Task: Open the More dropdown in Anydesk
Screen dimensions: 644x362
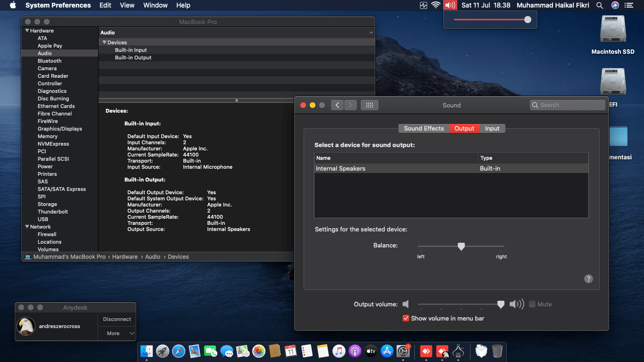Action: click(x=117, y=333)
